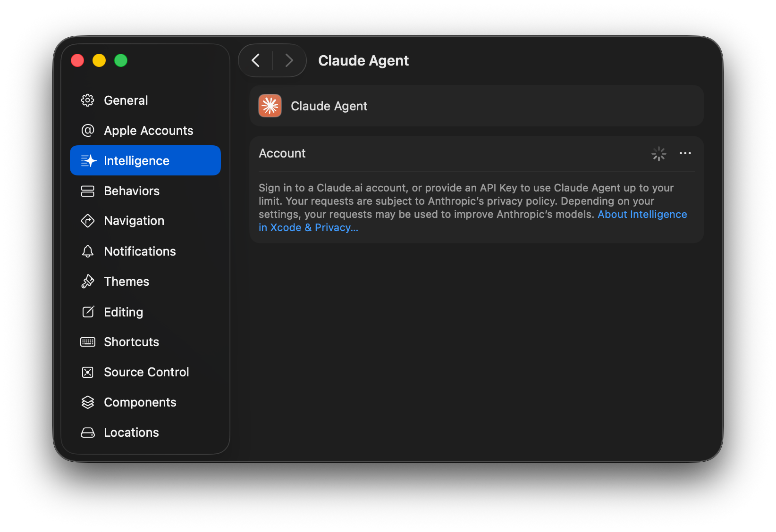Open Navigation settings pane
This screenshot has height=532, width=776.
click(145, 221)
